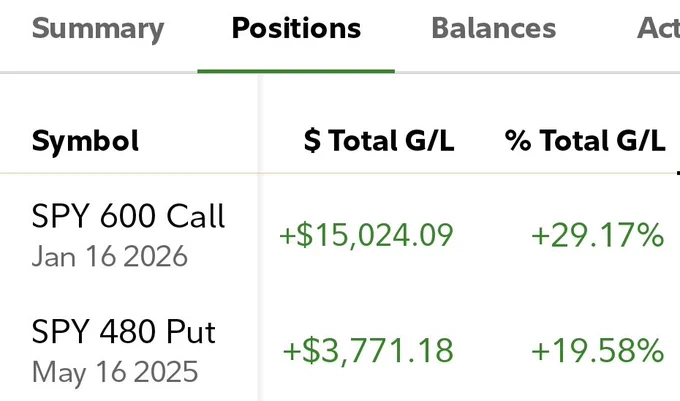Select the +$3,771.18 total gain value
Viewport: 680px width, 401px height.
point(368,351)
